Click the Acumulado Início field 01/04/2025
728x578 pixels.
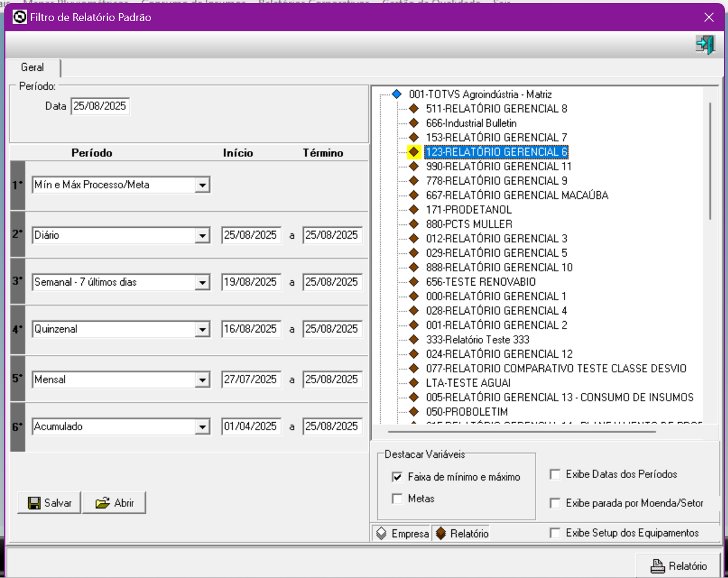(x=251, y=426)
